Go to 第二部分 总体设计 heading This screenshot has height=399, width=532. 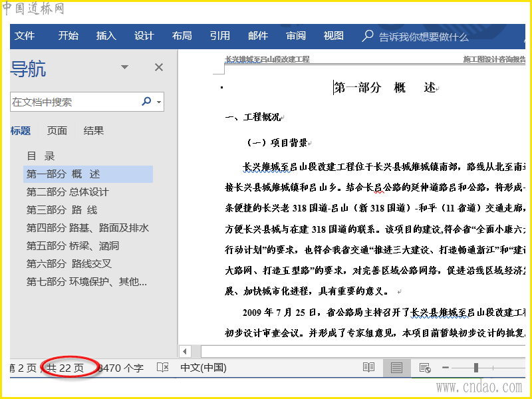68,192
